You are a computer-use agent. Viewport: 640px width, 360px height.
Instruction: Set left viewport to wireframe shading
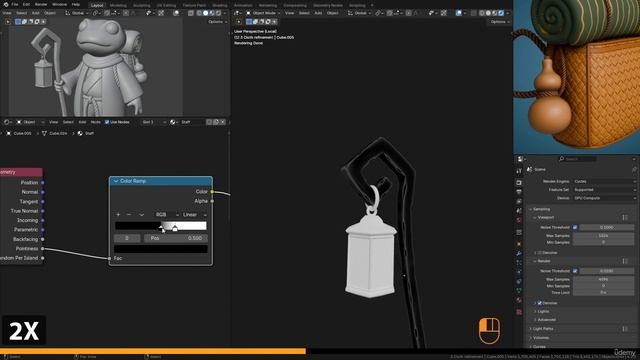[x=199, y=13]
